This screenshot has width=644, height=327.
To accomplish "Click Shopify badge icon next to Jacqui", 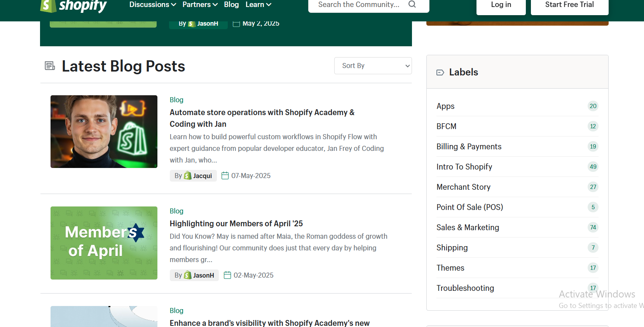I will 188,176.
